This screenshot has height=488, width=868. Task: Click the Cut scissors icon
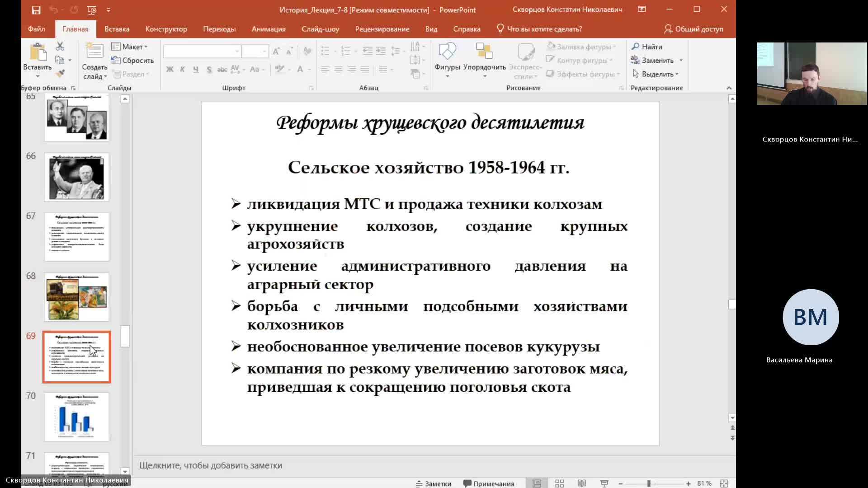point(60,46)
